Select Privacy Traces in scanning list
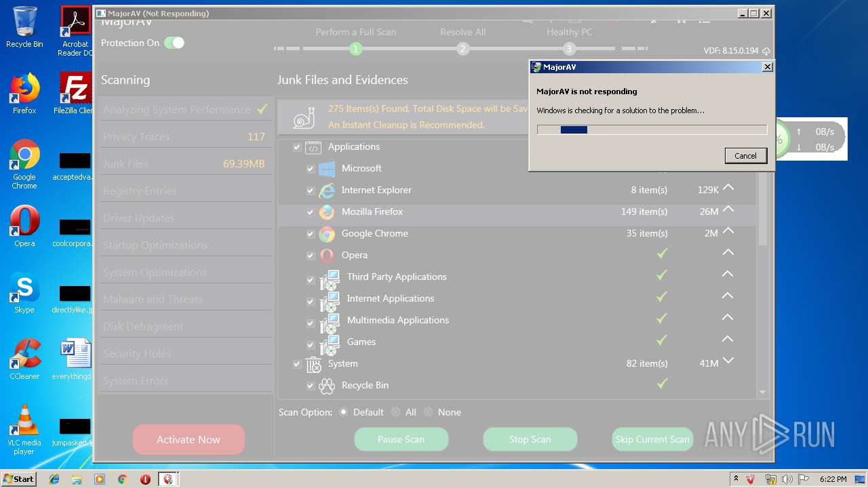Viewport: 868px width, 488px height. coord(184,137)
